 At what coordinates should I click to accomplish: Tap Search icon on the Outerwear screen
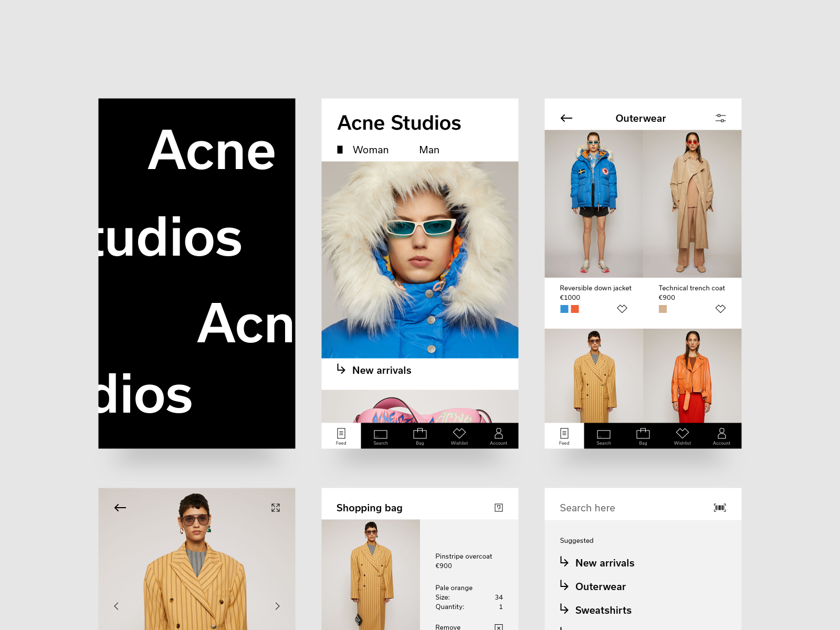point(604,436)
